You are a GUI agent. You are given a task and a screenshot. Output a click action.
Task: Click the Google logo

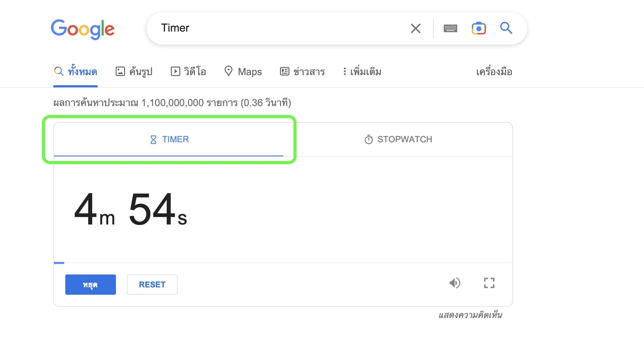(82, 29)
